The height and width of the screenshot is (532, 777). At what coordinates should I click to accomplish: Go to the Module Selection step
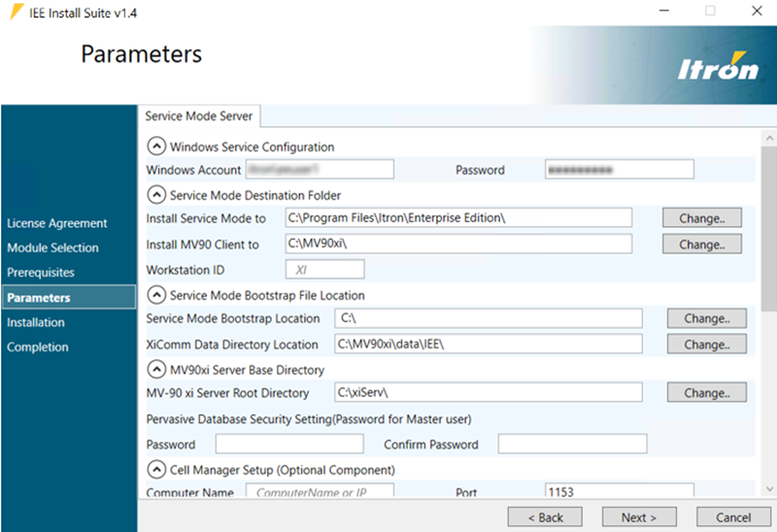(52, 248)
